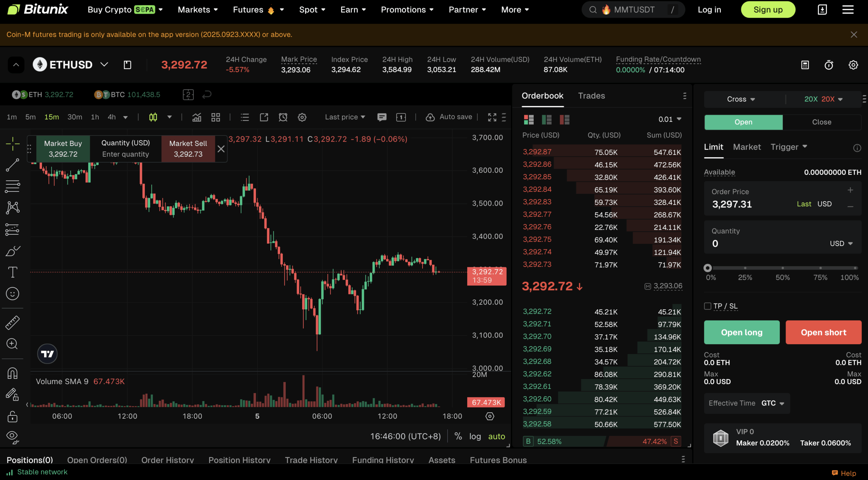
Task: Open the Last price dropdown
Action: pos(345,117)
